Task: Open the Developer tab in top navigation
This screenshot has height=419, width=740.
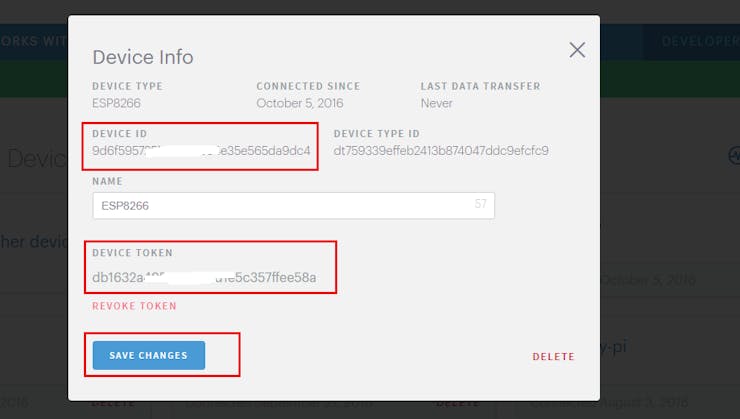Action: [x=700, y=42]
